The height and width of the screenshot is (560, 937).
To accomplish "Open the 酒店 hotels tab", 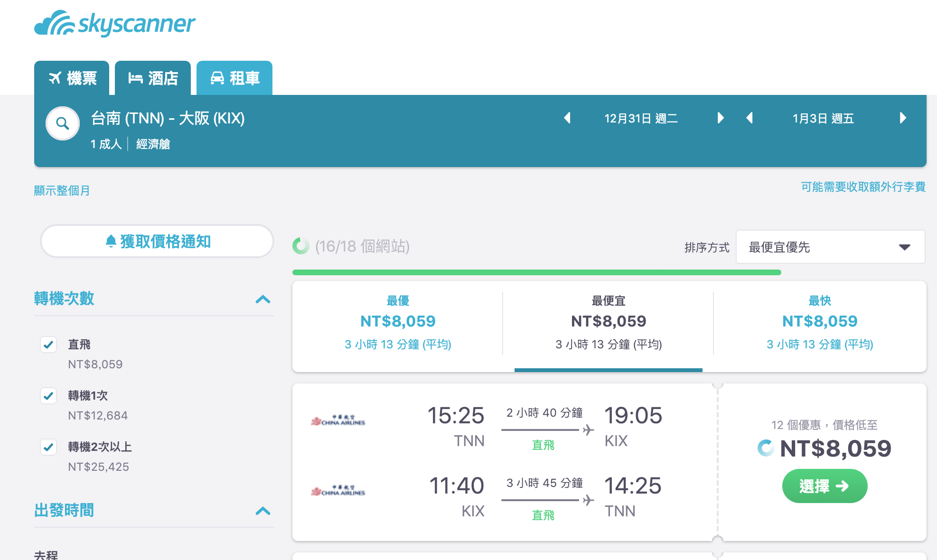I will (x=153, y=78).
